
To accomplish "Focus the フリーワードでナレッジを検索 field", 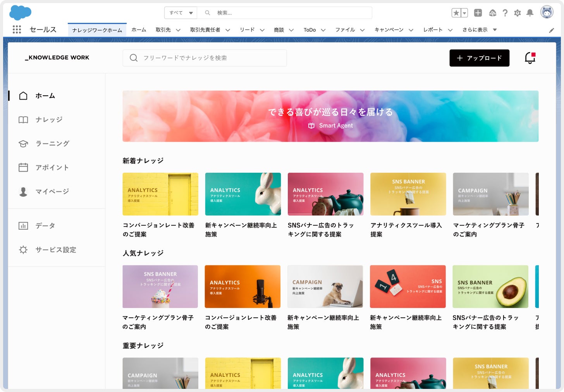I will pos(205,58).
